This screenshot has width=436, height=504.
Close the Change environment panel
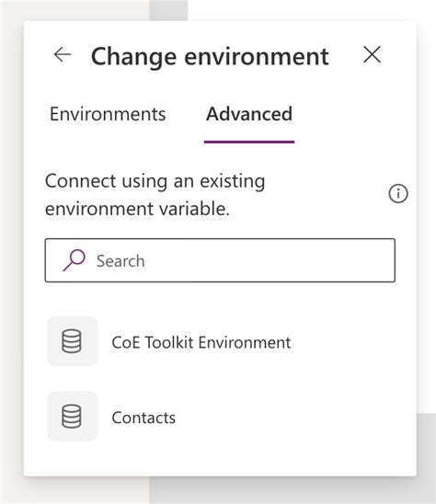coord(372,54)
